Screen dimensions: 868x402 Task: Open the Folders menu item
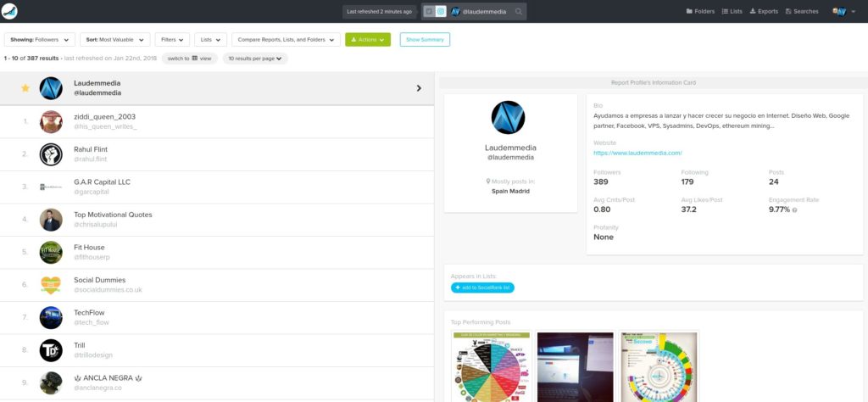(x=700, y=11)
